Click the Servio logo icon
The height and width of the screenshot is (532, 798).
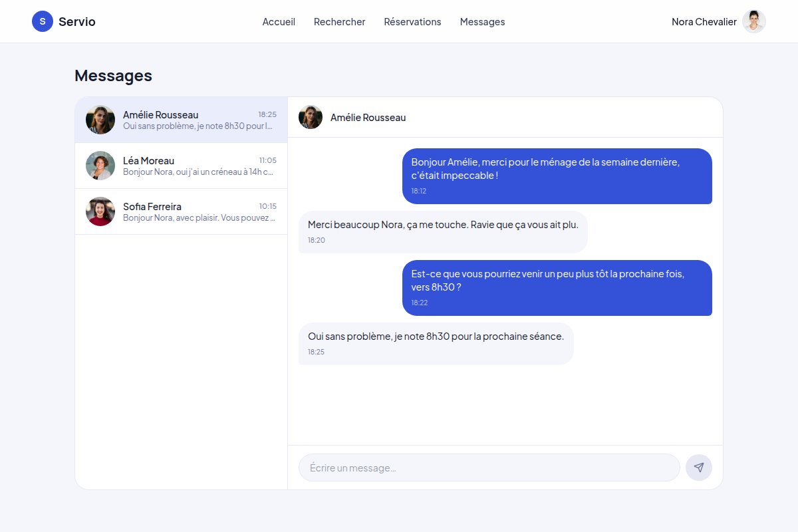tap(43, 21)
